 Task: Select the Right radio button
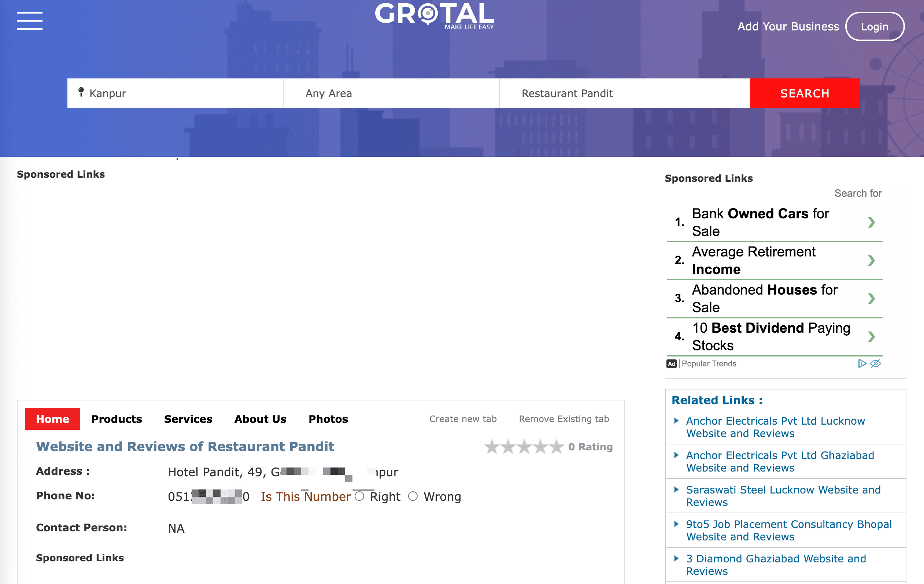[359, 496]
